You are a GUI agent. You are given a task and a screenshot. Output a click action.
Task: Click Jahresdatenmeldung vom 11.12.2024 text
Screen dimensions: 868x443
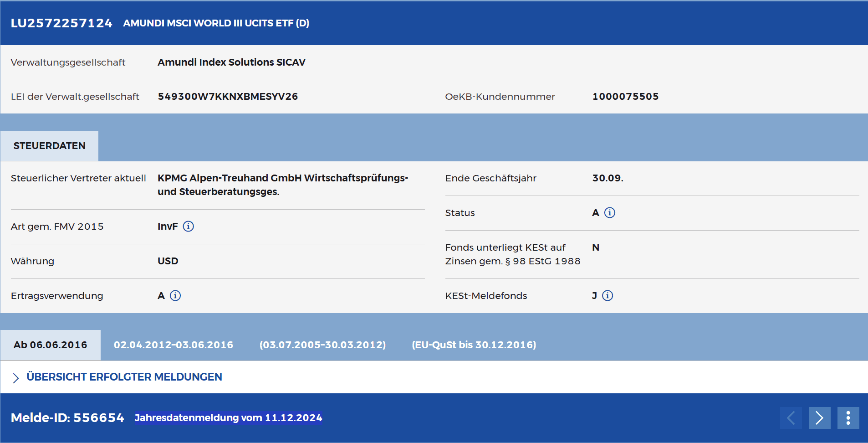(228, 418)
